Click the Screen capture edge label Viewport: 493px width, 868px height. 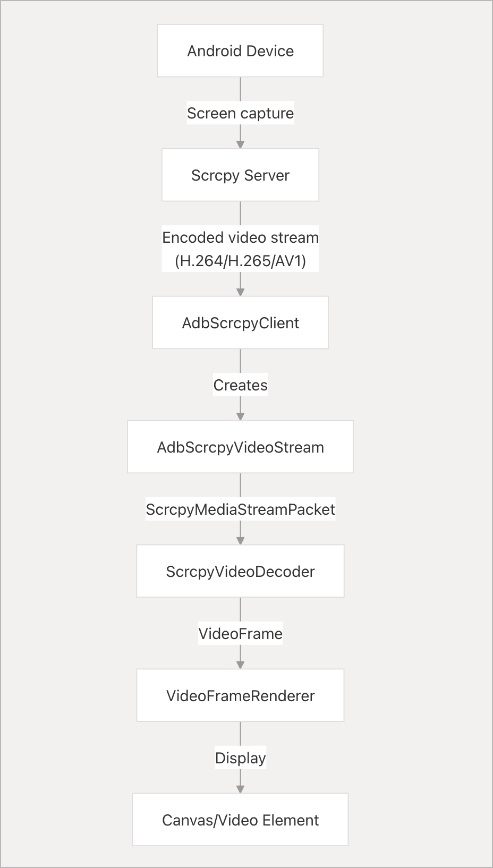240,113
